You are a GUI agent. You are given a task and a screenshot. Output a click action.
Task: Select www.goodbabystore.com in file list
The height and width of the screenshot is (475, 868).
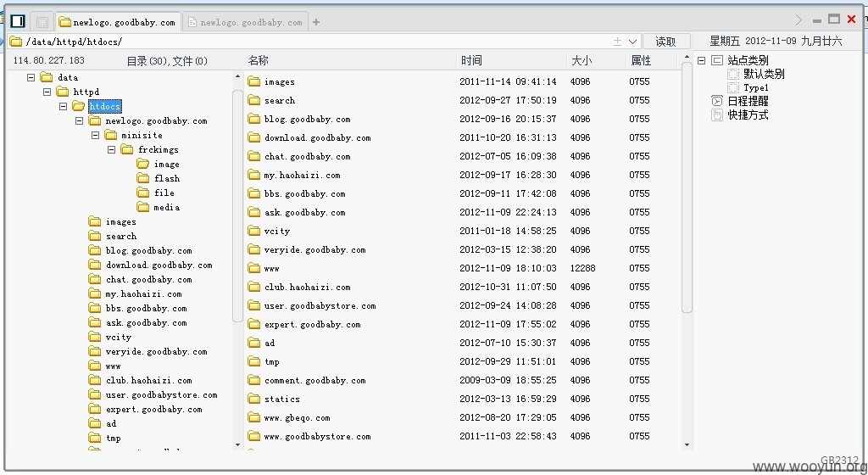click(x=317, y=436)
